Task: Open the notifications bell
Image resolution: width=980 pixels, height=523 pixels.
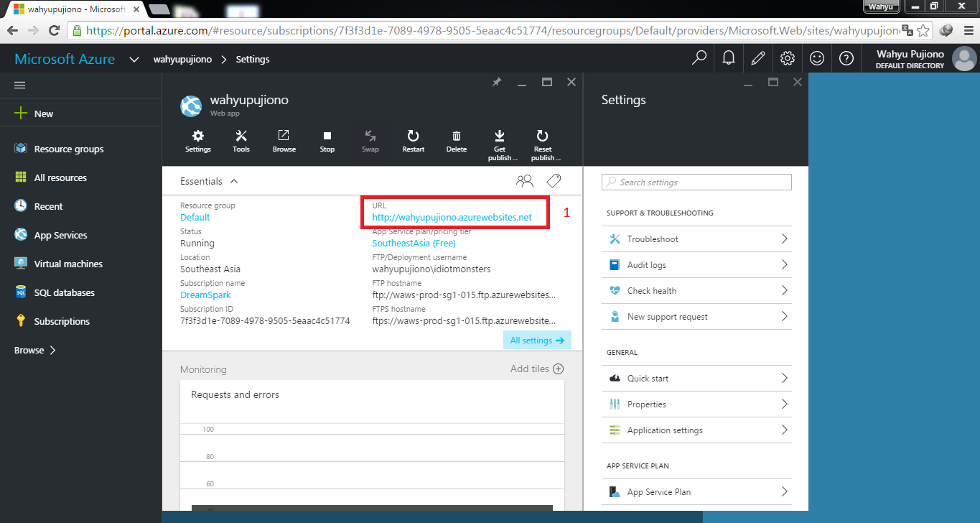Action: click(729, 58)
